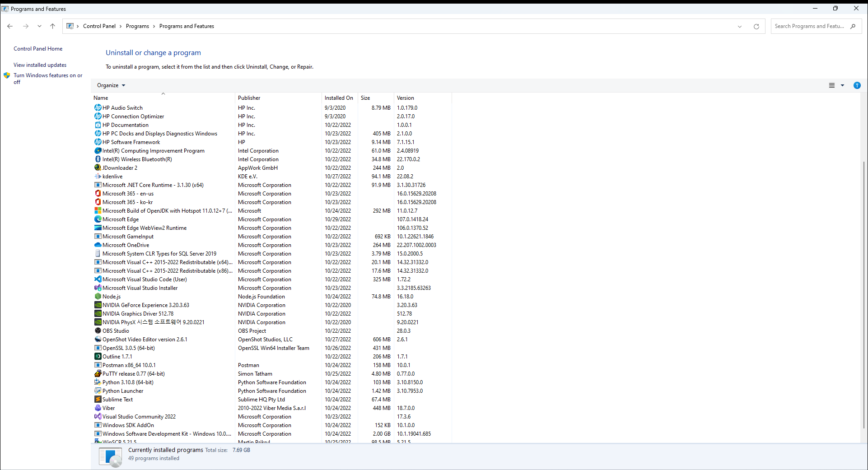The height and width of the screenshot is (470, 868).
Task: Open the Organize menu
Action: tap(111, 85)
